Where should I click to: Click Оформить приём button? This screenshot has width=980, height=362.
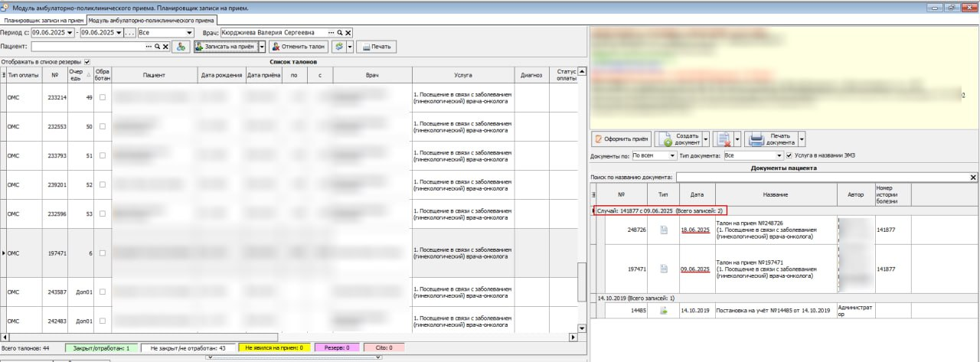click(x=622, y=139)
